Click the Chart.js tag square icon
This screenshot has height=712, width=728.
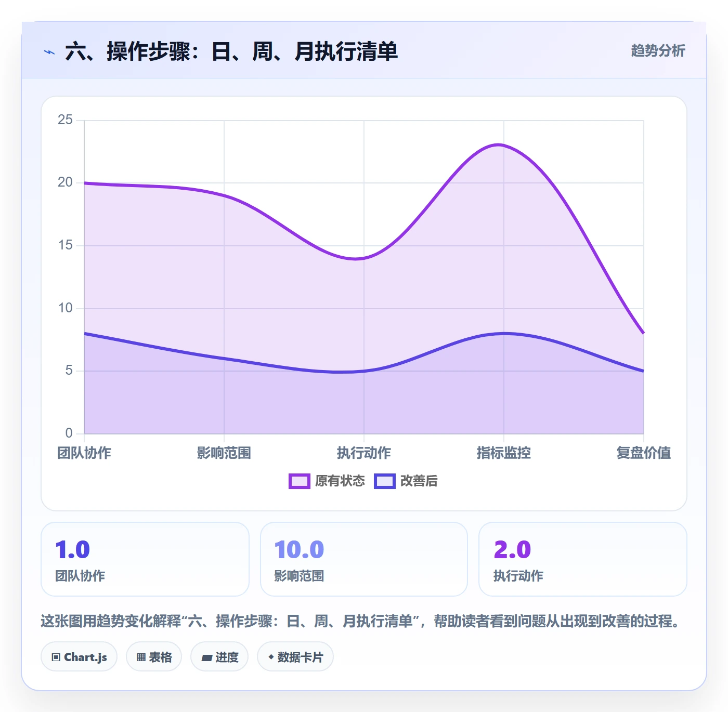[56, 657]
